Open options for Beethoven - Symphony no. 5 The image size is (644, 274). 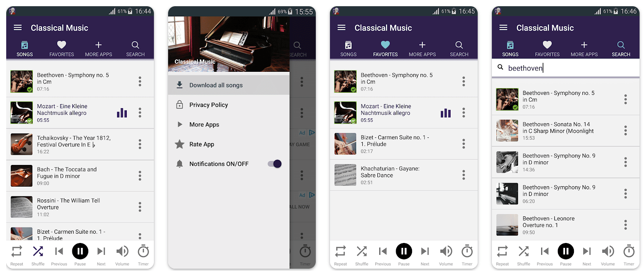tap(140, 82)
